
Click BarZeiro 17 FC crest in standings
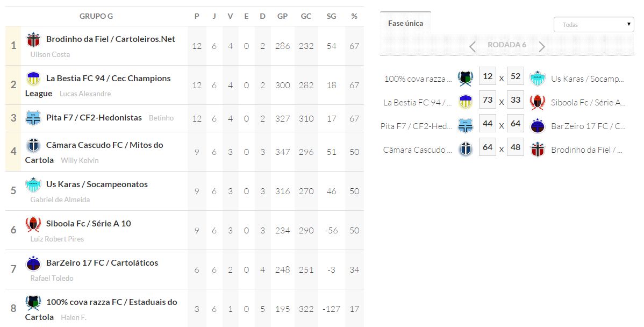[33, 264]
